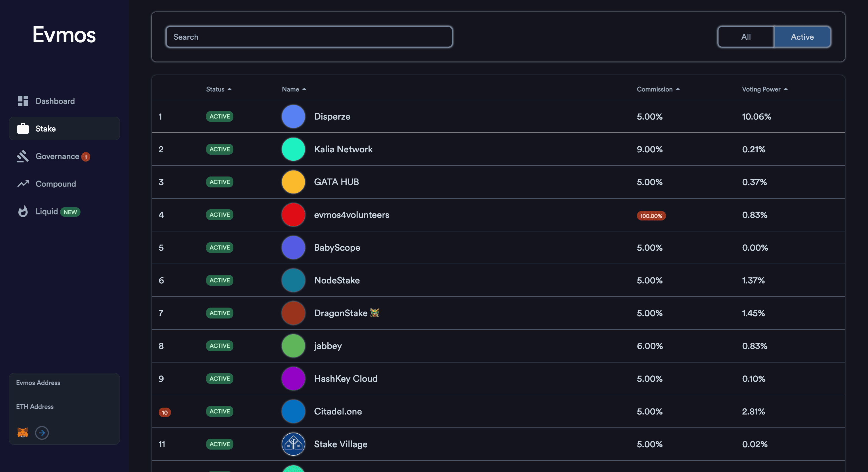Open the evmos4volunteers validator name

point(352,215)
